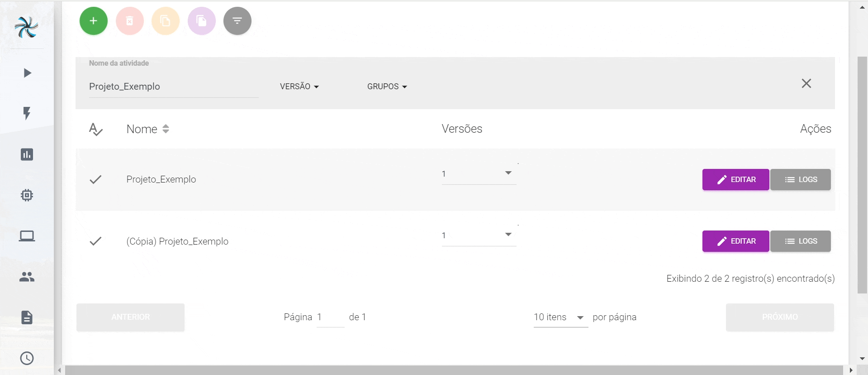Toggle the checkmark for (Cópia) Projeto_Exemplo row
Viewport: 868px width, 375px height.
pyautogui.click(x=95, y=241)
